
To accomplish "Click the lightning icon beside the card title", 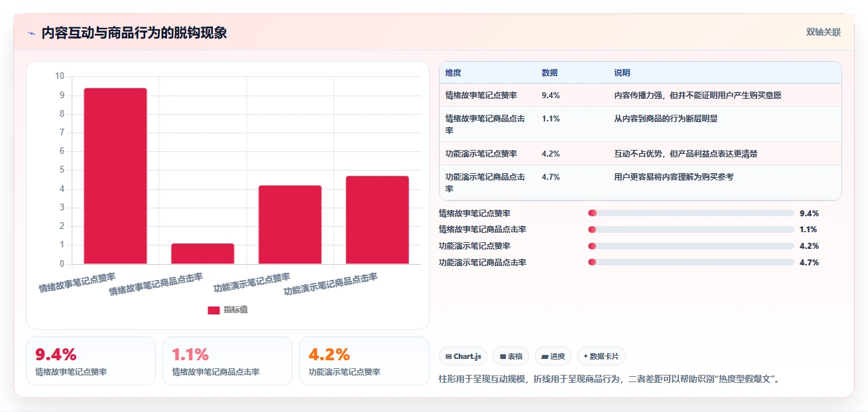I will pos(31,33).
